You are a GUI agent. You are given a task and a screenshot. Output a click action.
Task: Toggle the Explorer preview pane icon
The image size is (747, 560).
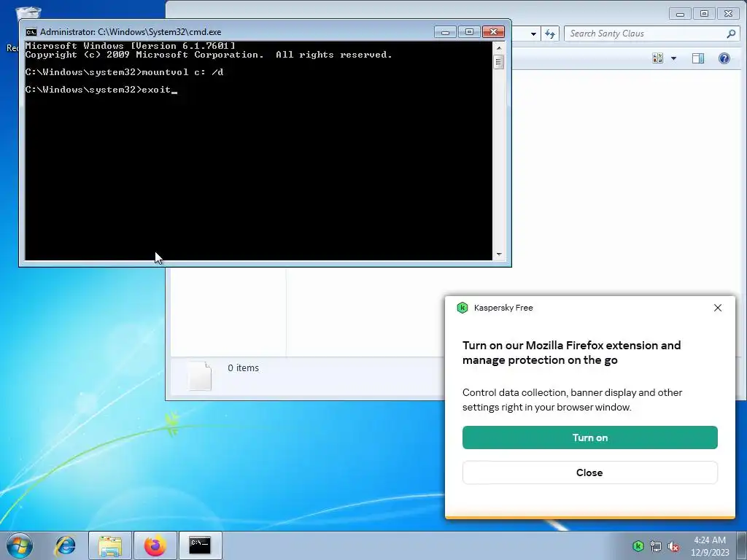pyautogui.click(x=698, y=58)
